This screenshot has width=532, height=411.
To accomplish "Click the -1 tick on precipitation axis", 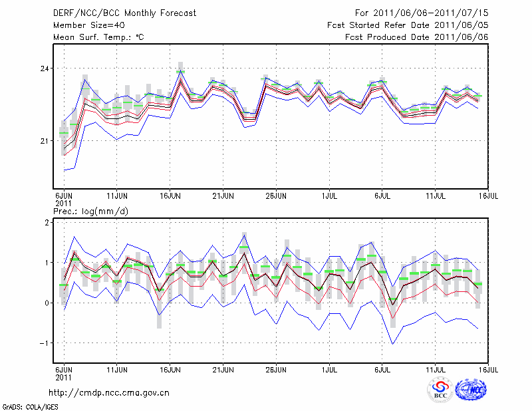I will pyautogui.click(x=45, y=343).
